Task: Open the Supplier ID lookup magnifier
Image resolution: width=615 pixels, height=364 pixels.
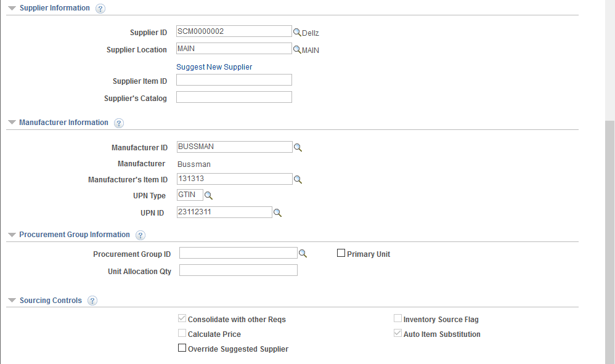Action: [x=297, y=31]
